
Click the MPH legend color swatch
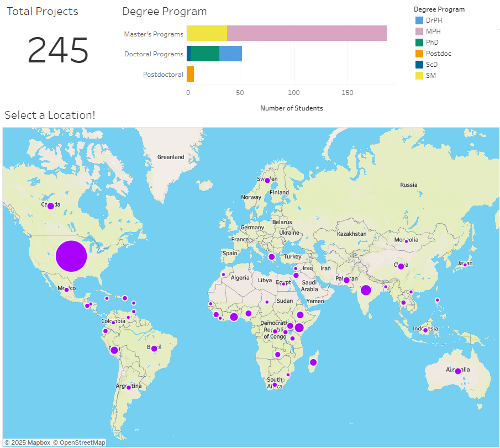pos(419,31)
